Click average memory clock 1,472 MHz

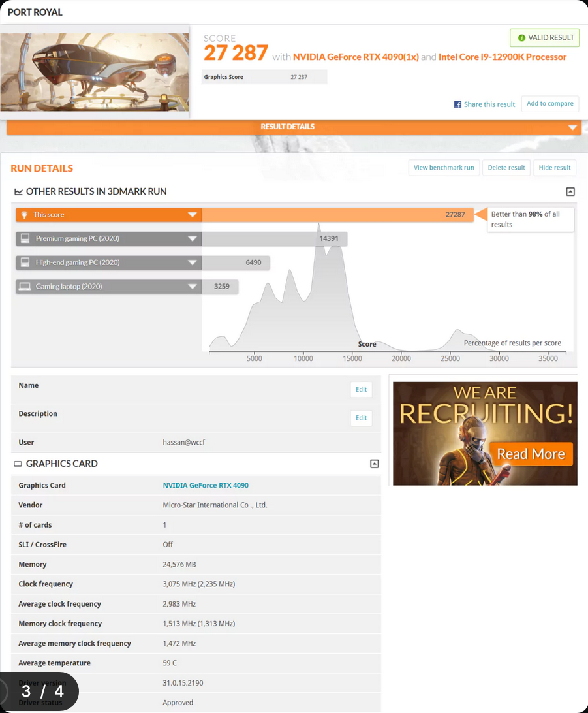click(x=179, y=644)
